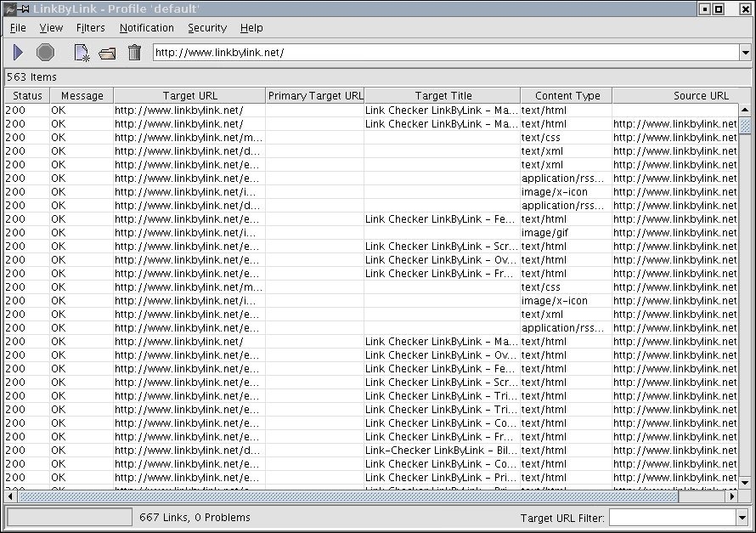Screen dimensions: 756x533
Task: Sort by the Message column header
Action: click(82, 95)
